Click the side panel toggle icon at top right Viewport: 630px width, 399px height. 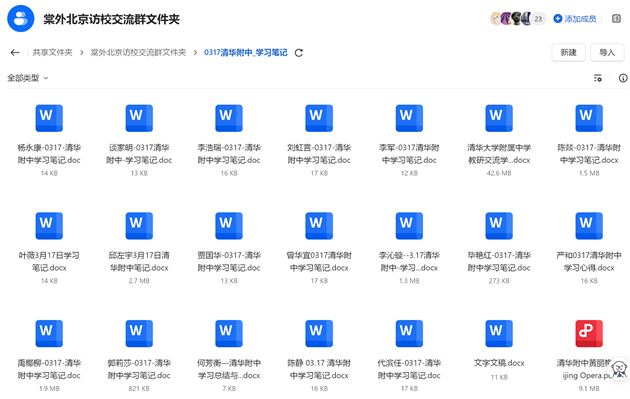[x=616, y=18]
